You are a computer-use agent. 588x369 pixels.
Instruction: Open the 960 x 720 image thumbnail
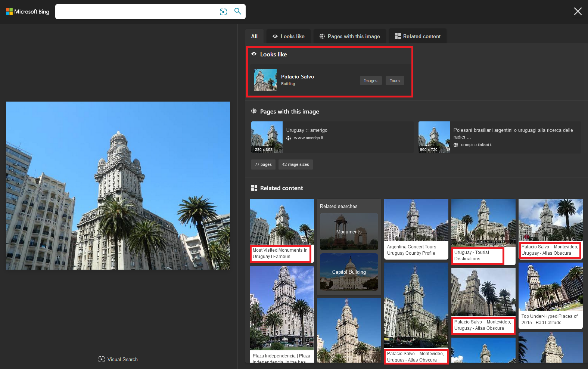click(x=434, y=137)
